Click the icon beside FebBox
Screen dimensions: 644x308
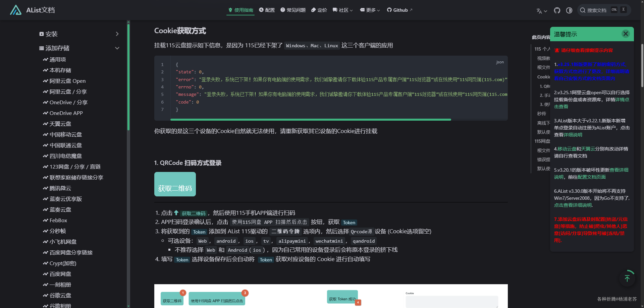click(x=46, y=221)
